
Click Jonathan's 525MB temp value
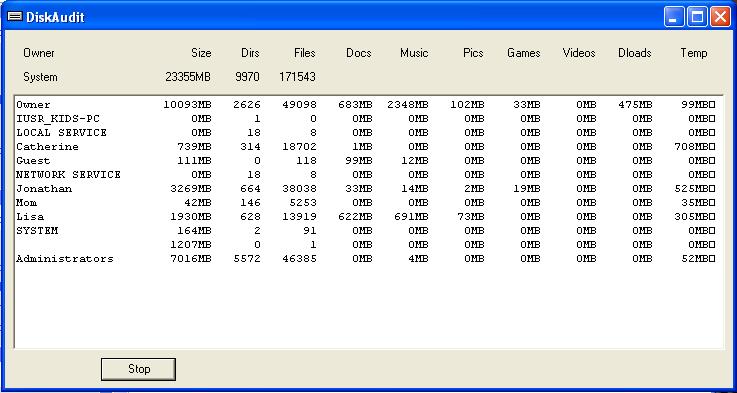(x=692, y=189)
